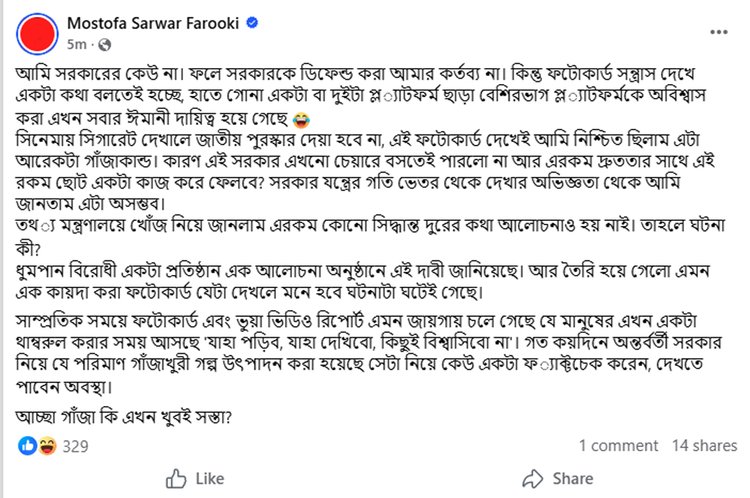Click the Haha reaction emoji icon

[x=45, y=446]
